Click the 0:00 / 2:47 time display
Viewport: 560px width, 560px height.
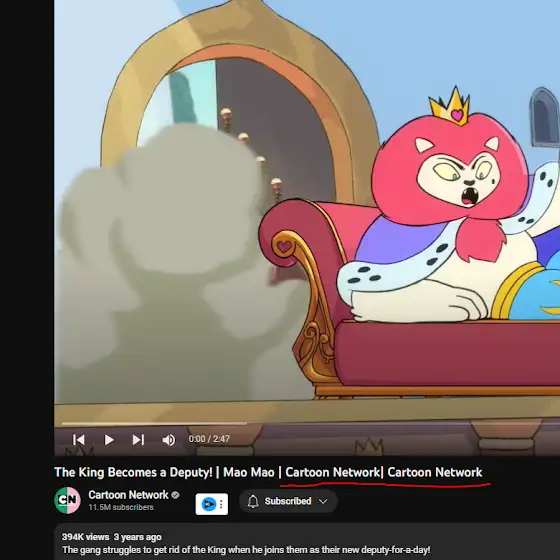(209, 439)
